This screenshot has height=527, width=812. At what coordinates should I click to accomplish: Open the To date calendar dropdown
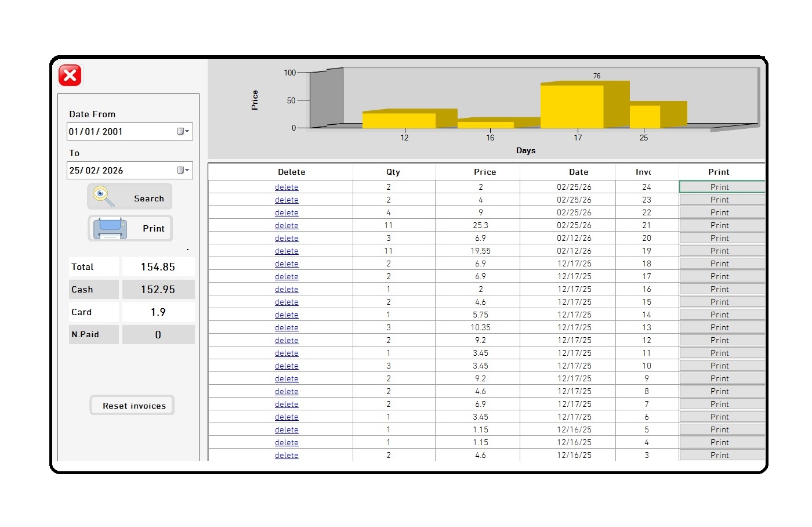click(183, 171)
